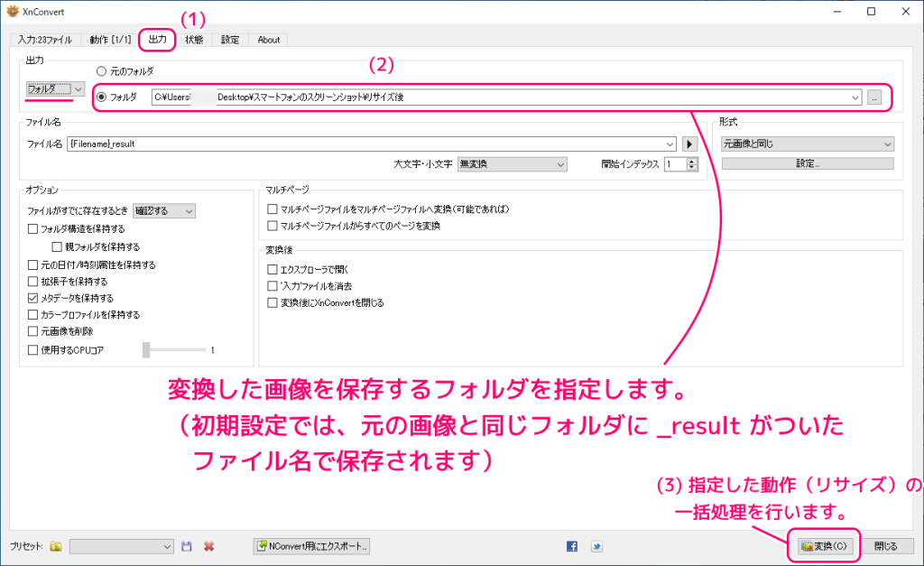
Task: Open the プリセット dropdown
Action: pyautogui.click(x=122, y=546)
